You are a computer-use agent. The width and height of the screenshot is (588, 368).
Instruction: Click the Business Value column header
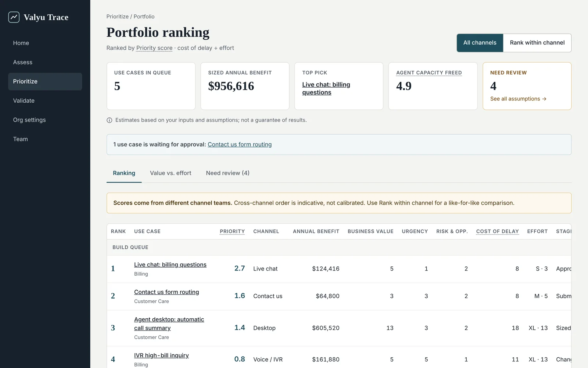click(x=370, y=231)
